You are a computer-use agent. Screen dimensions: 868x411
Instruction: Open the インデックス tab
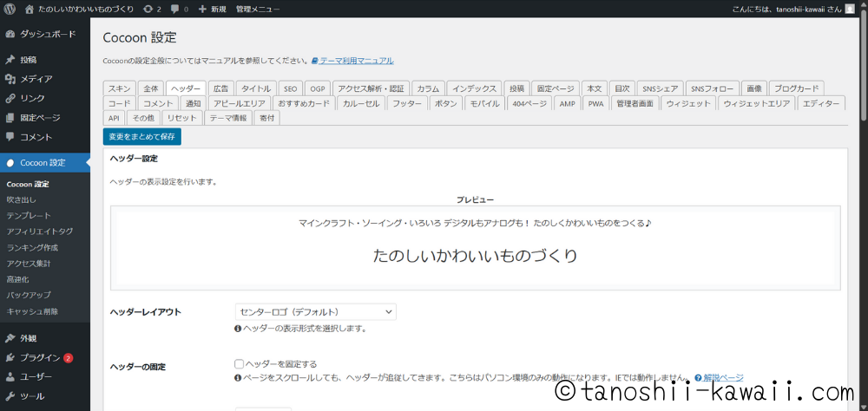[x=475, y=88]
